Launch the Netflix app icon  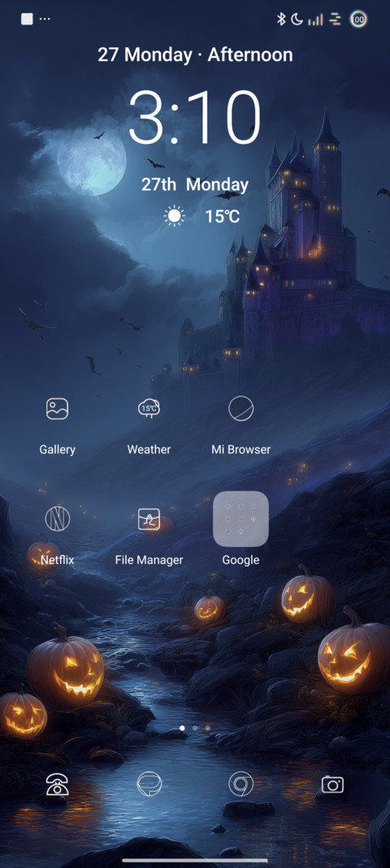(x=57, y=519)
